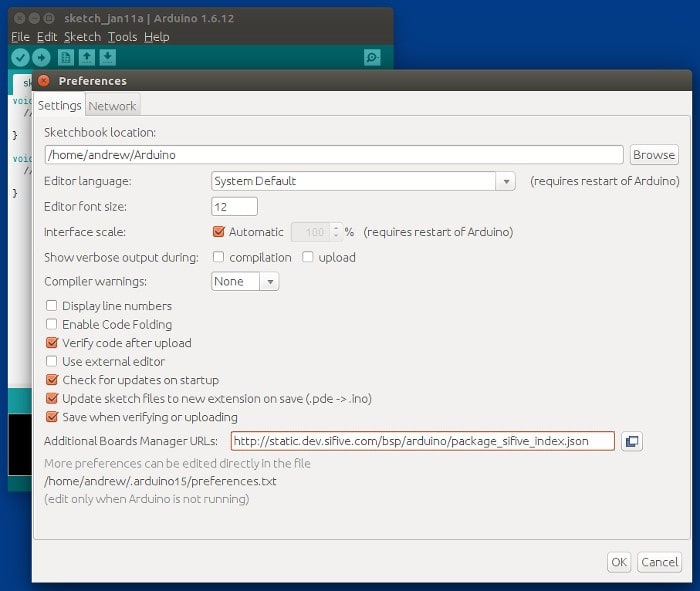Open the Boards Manager URLs editor window icon

(632, 441)
